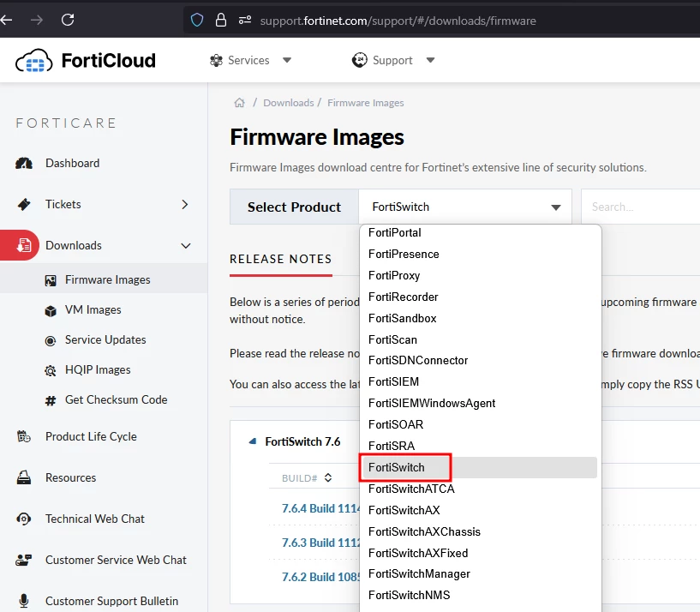Click the padlock site security icon
This screenshot has height=612, width=700.
pos(220,20)
